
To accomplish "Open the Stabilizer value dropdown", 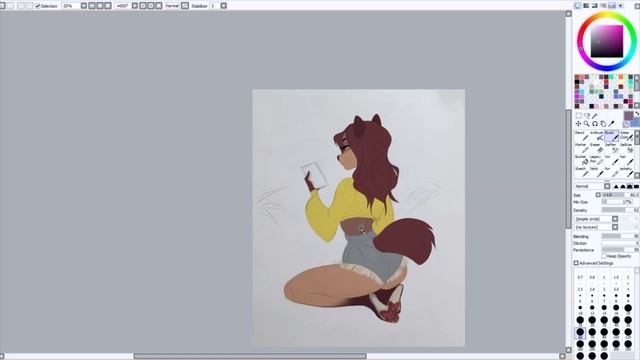I will click(223, 6).
